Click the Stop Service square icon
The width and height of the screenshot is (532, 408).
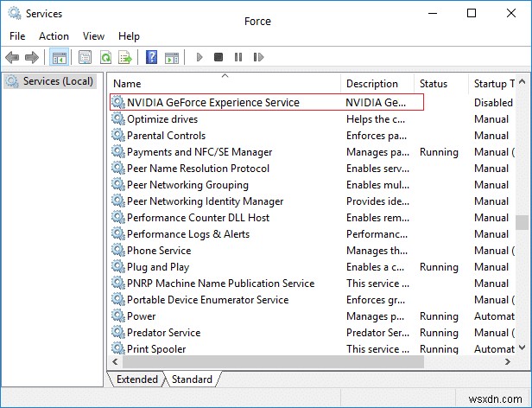click(218, 58)
